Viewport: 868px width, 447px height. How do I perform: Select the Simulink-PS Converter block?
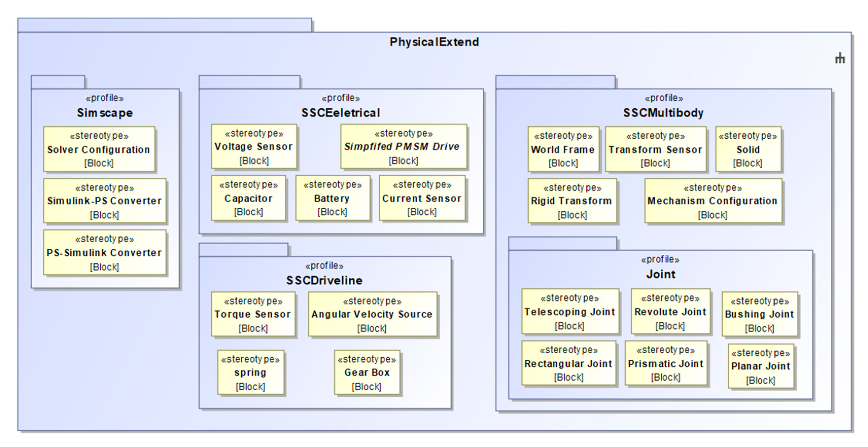point(105,201)
